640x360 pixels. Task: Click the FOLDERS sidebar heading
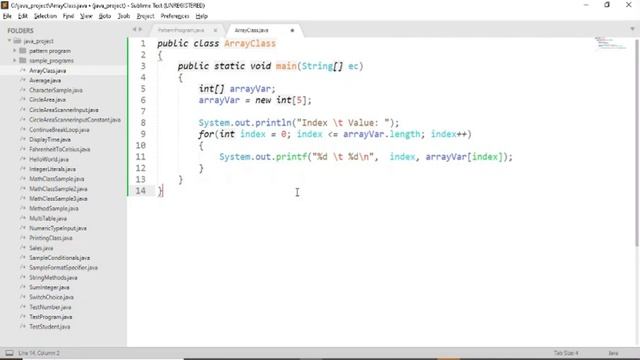tap(20, 31)
